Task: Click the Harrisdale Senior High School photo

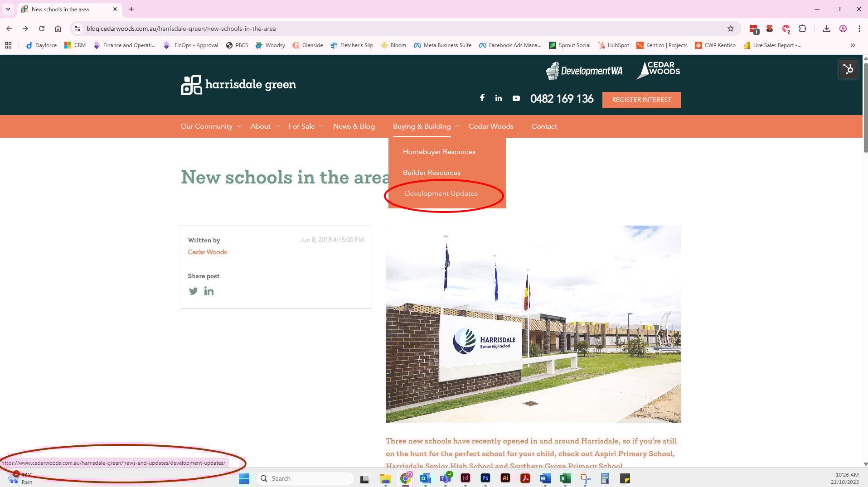Action: tap(533, 324)
